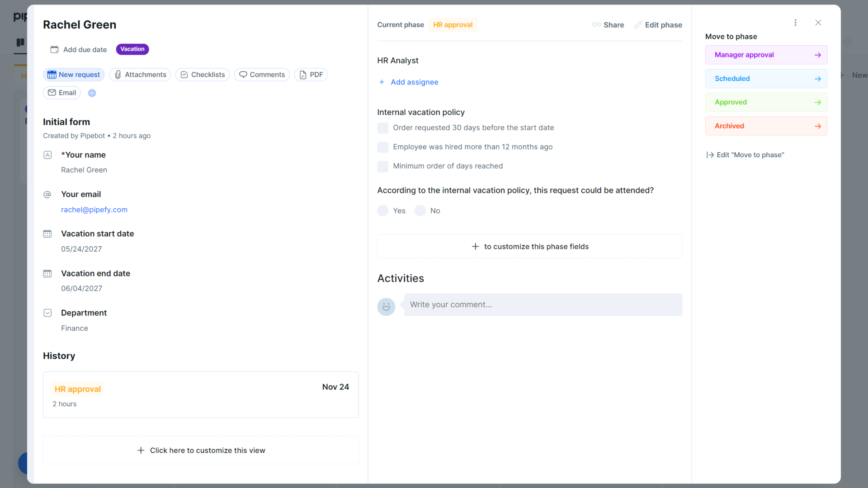Open the Email tab

tap(62, 93)
